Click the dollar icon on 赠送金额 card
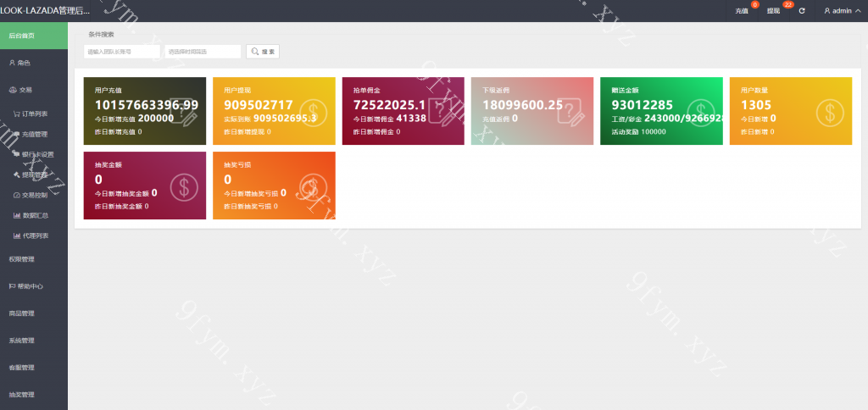This screenshot has height=410, width=868. click(x=701, y=113)
